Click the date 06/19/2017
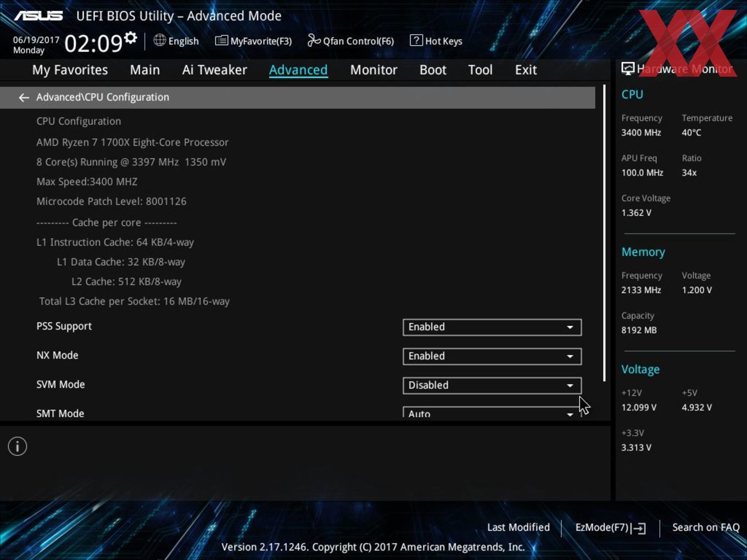The width and height of the screenshot is (747, 560). point(36,40)
